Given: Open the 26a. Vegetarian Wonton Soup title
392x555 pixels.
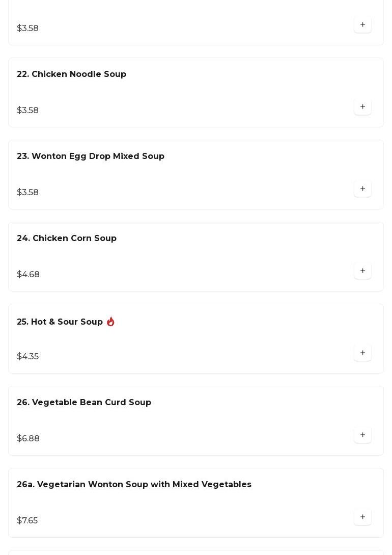Looking at the screenshot, I should (x=134, y=485).
